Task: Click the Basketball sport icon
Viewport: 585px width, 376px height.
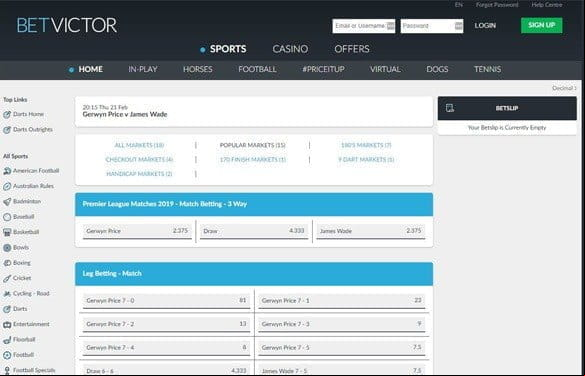Action: [7, 232]
